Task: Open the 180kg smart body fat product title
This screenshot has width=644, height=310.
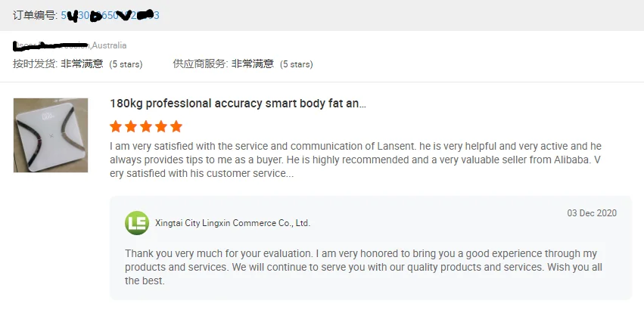Action: (238, 104)
